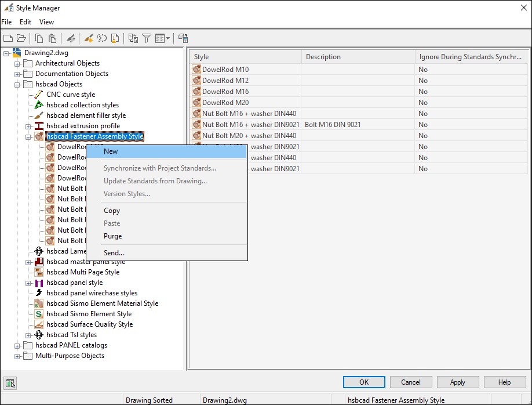The image size is (532, 405).
Task: Open the View menu
Action: click(x=46, y=22)
